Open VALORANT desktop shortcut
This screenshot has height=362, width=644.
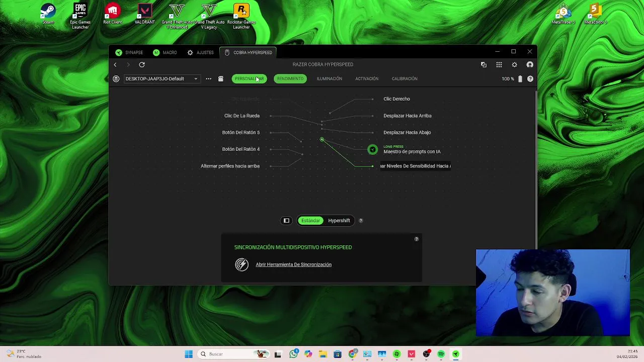[144, 14]
